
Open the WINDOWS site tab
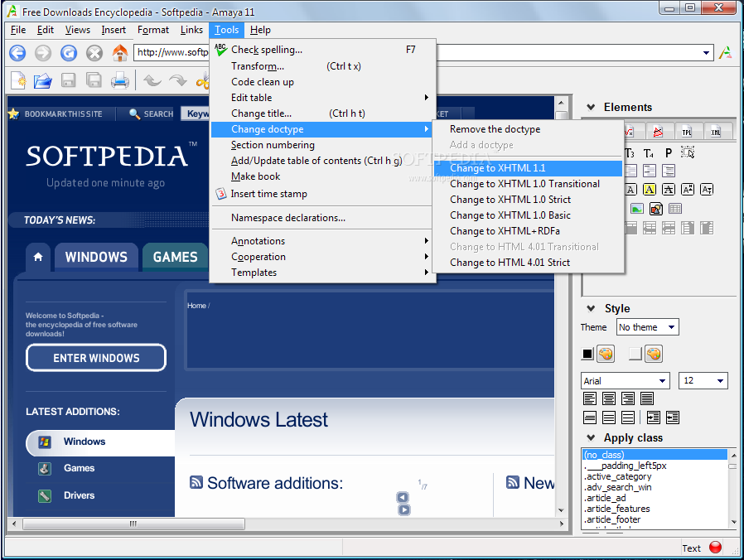pyautogui.click(x=96, y=257)
